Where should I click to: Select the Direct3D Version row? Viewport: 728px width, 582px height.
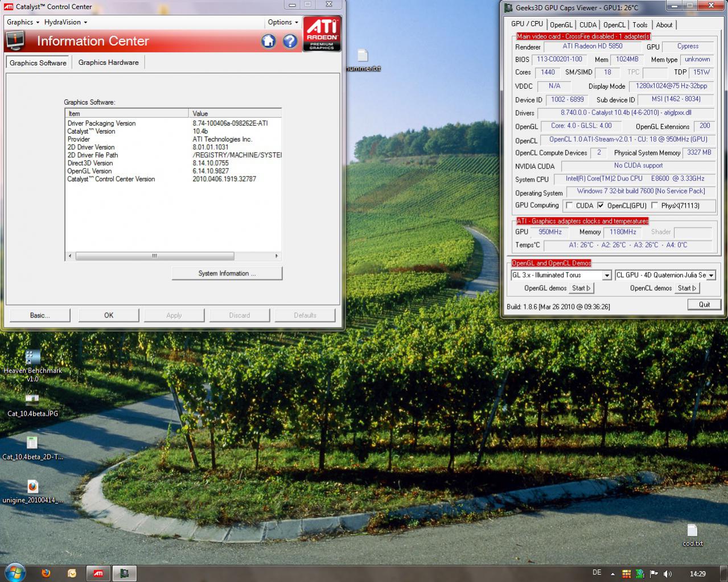(x=174, y=163)
